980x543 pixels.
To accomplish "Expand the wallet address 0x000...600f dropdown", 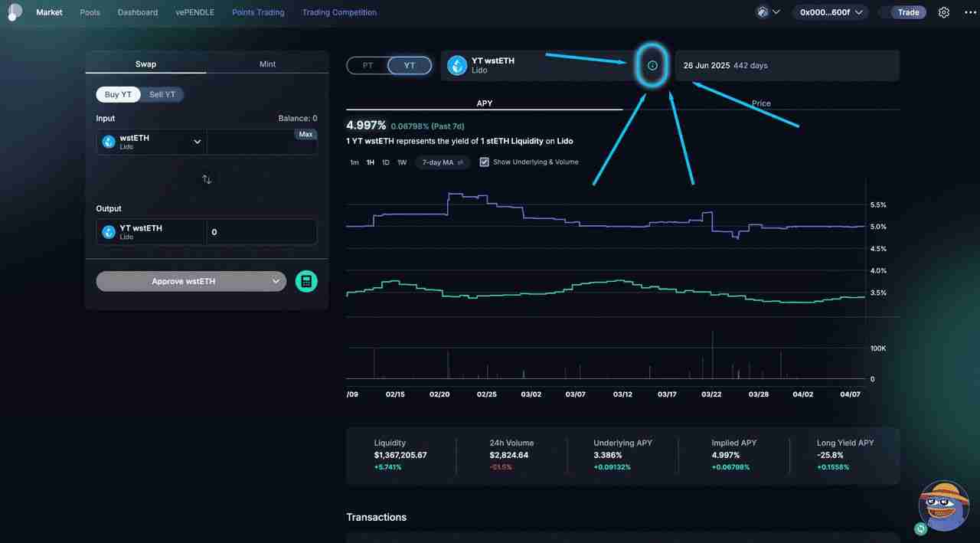I will pyautogui.click(x=830, y=11).
